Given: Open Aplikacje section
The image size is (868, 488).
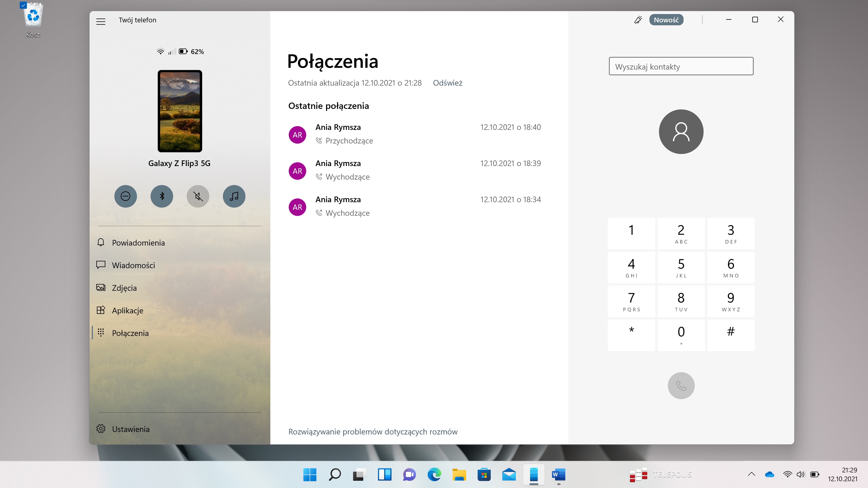Looking at the screenshot, I should point(127,310).
